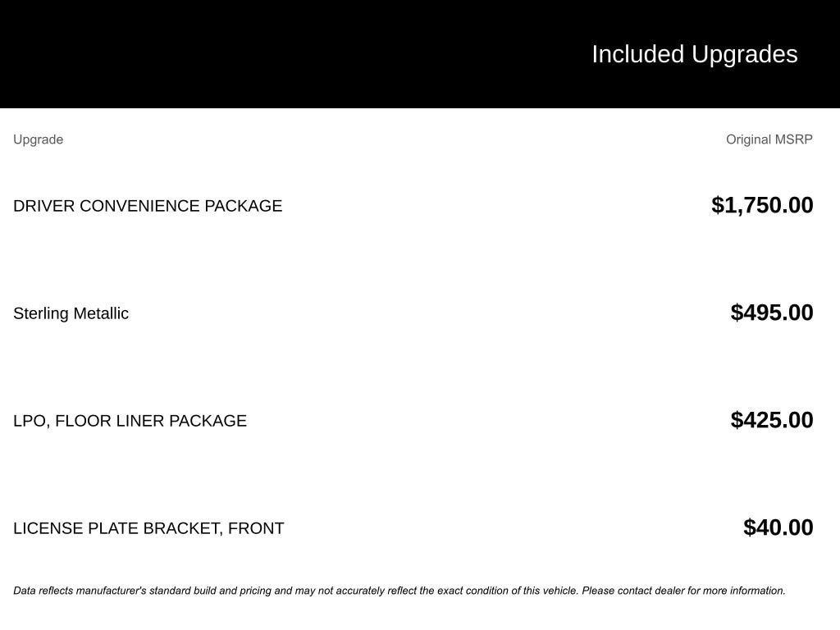Click the Original MSRP column header
This screenshot has width=840, height=630.
pos(769,139)
